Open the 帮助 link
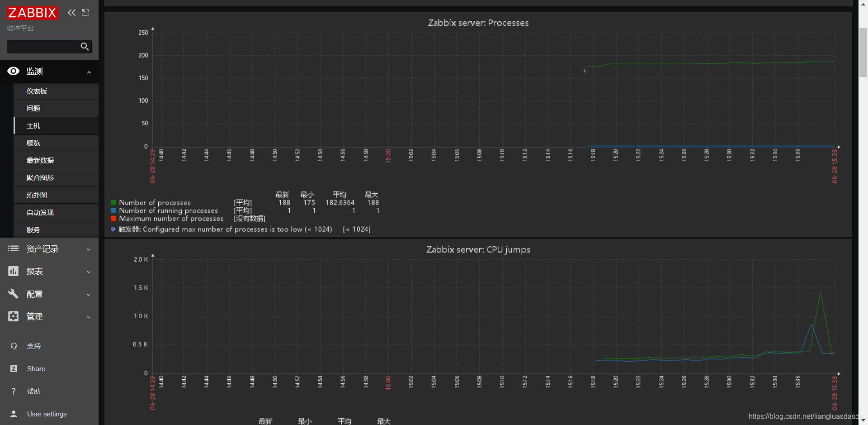The height and width of the screenshot is (425, 868). 34,392
